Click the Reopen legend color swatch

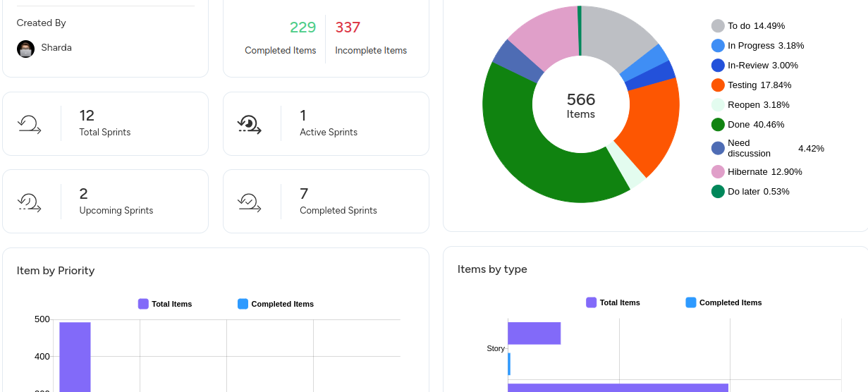coord(718,105)
